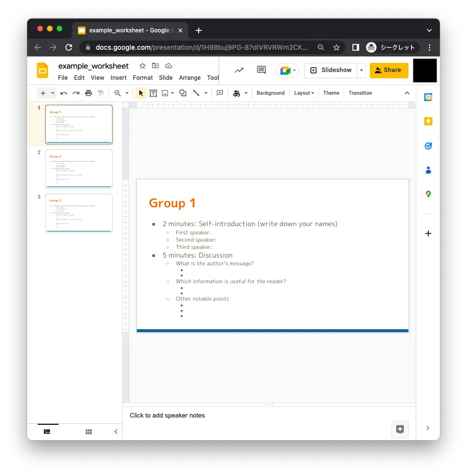
Task: Click the Add comment toolbar icon
Action: click(x=220, y=93)
